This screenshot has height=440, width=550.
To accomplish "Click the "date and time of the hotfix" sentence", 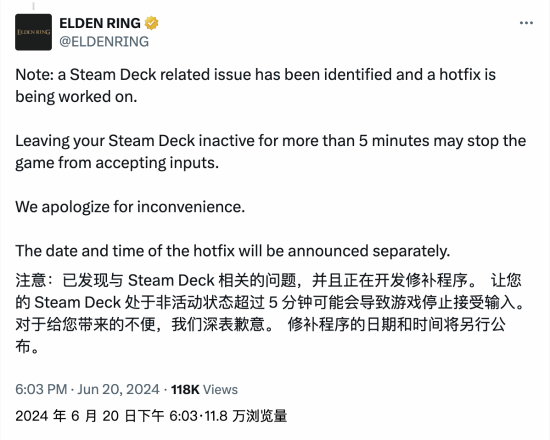I will (x=233, y=251).
